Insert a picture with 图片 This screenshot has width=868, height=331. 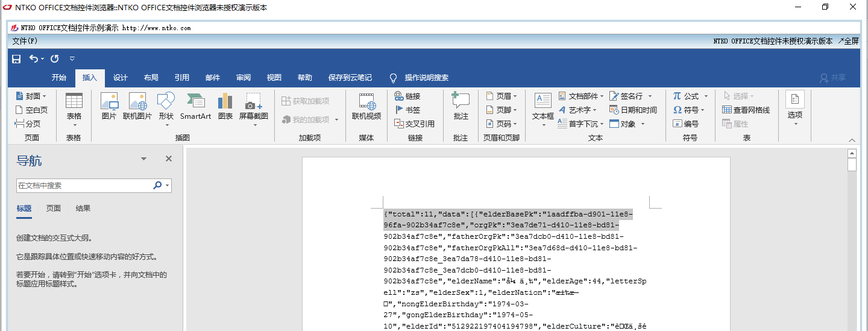tap(108, 107)
